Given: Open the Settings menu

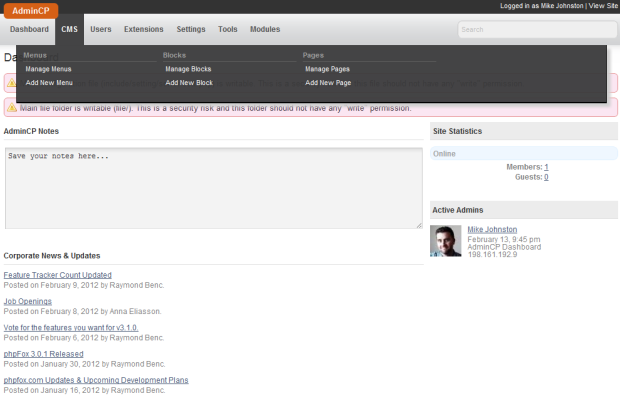Looking at the screenshot, I should 191,29.
